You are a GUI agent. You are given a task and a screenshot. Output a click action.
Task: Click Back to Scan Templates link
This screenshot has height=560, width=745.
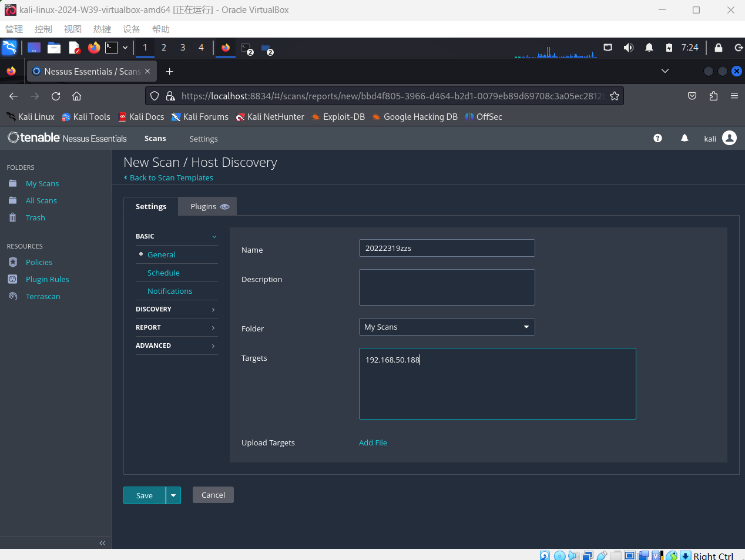[x=169, y=177]
